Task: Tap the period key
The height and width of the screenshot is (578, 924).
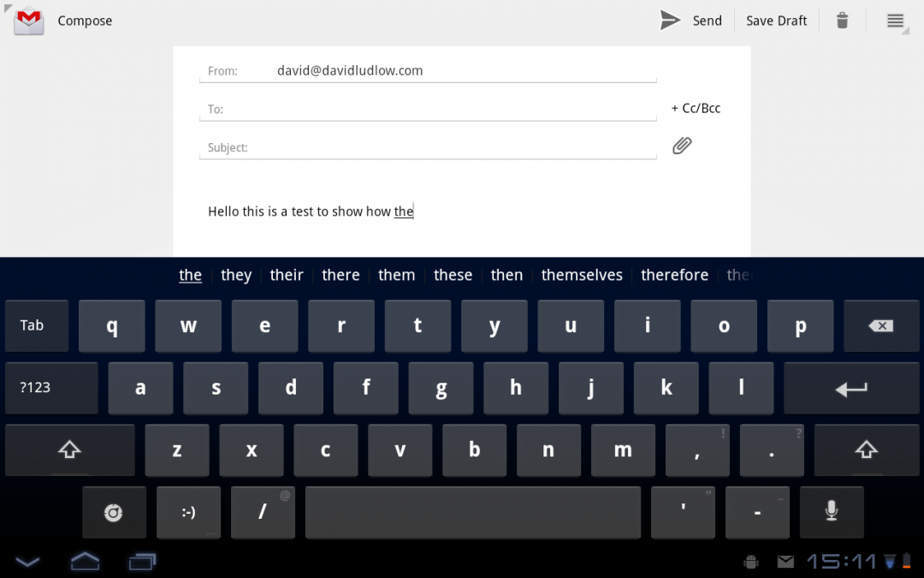Action: pos(772,450)
